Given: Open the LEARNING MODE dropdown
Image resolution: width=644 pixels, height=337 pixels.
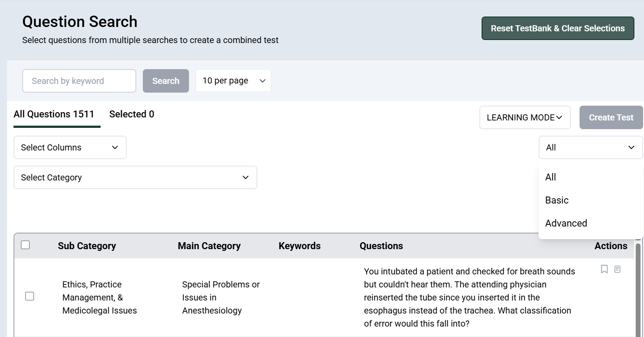Looking at the screenshot, I should [x=525, y=117].
